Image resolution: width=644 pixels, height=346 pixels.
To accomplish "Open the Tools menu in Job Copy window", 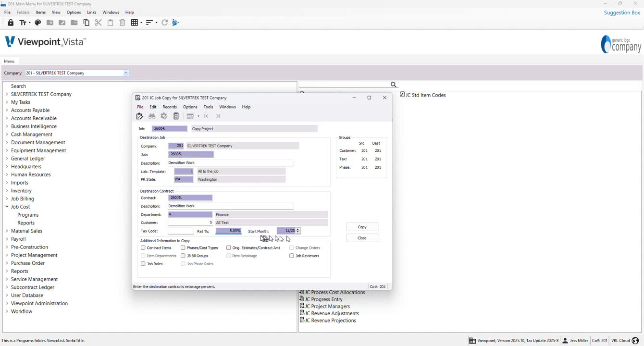I will click(208, 107).
